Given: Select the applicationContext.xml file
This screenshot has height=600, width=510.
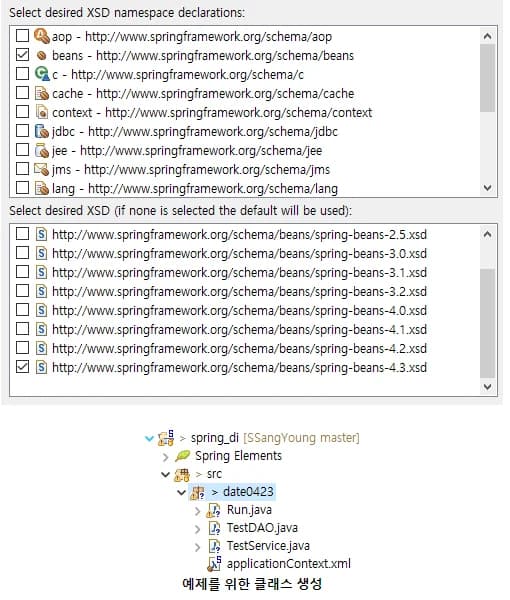Looking at the screenshot, I should (288, 564).
